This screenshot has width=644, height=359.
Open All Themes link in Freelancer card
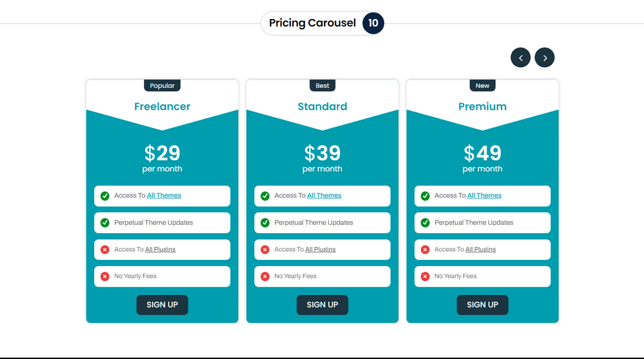pos(164,195)
